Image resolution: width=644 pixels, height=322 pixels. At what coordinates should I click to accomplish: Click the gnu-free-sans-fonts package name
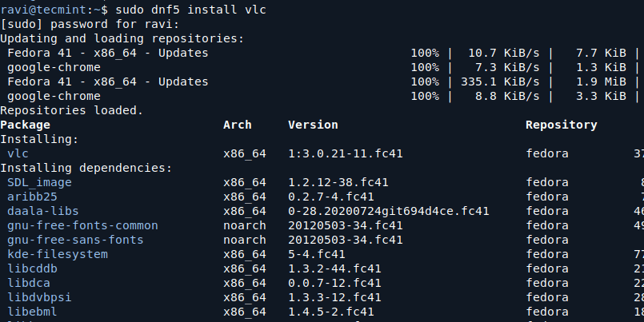(x=75, y=240)
